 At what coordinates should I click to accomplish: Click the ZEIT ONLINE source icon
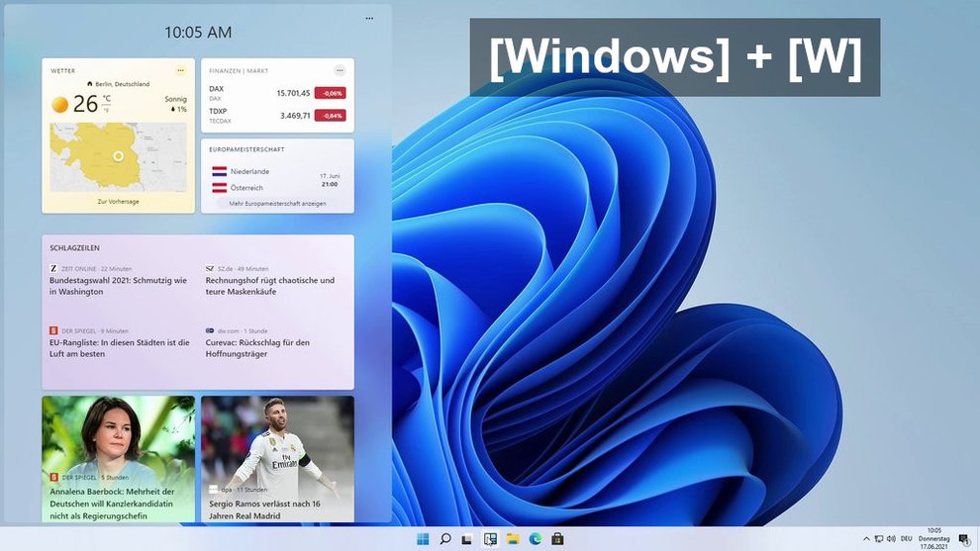coord(53,269)
